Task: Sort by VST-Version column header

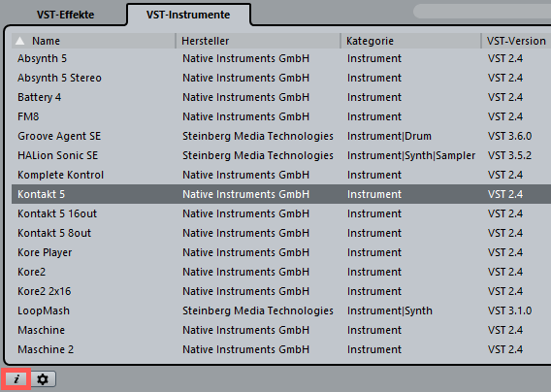Action: 516,41
